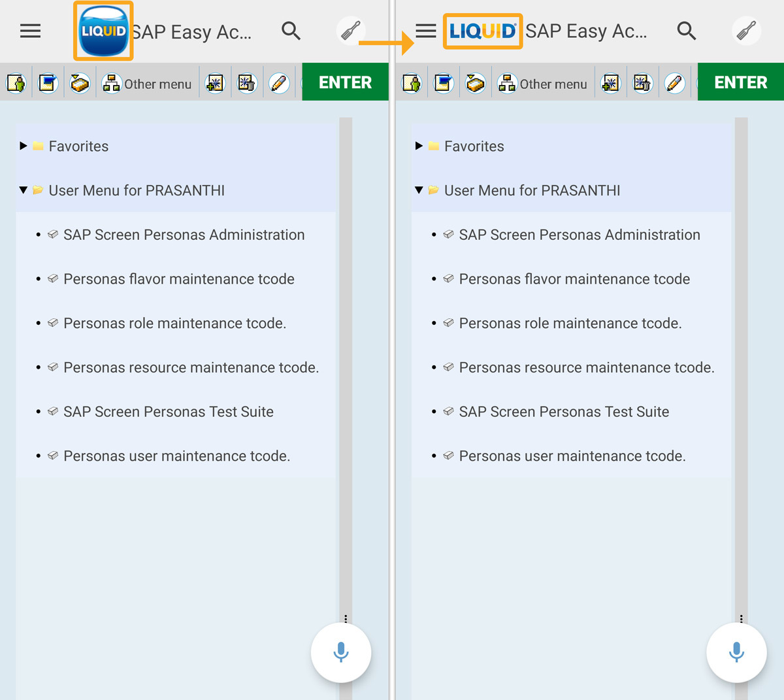
Task: Tap the brush icon in the right screen header
Action: (745, 31)
